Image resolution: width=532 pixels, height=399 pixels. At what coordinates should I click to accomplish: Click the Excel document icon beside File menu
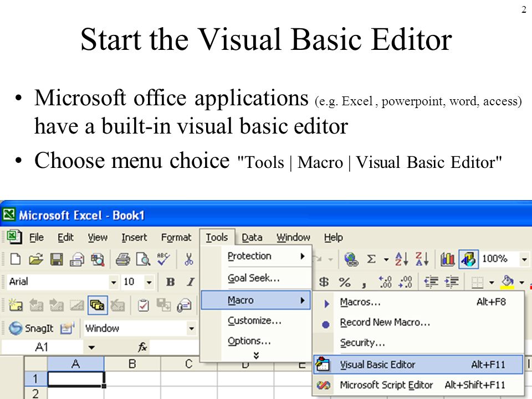(x=14, y=237)
